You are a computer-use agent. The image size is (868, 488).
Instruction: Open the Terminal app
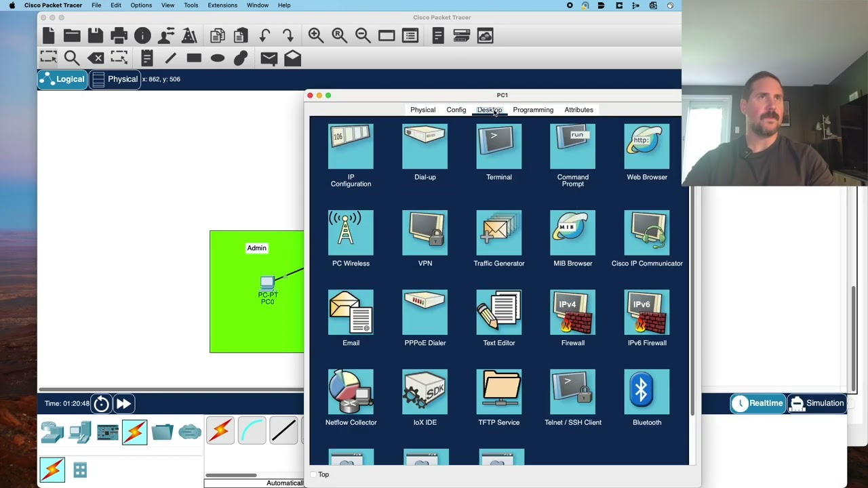[x=499, y=147]
